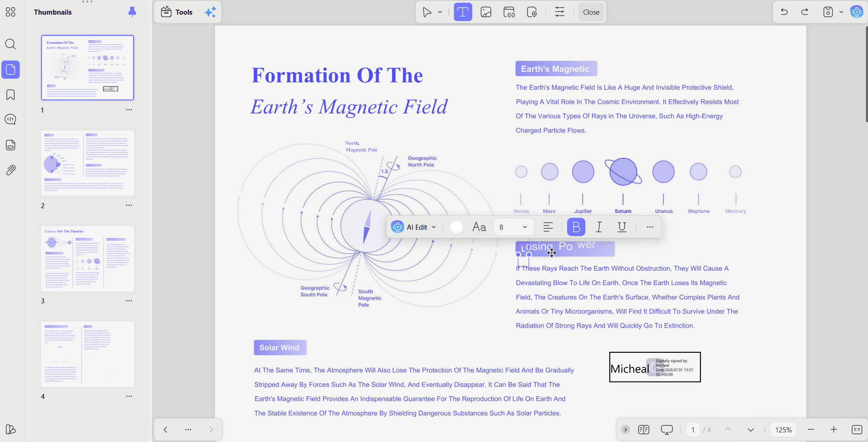Open the text alignment option
Image resolution: width=868 pixels, height=442 pixels.
click(x=548, y=227)
